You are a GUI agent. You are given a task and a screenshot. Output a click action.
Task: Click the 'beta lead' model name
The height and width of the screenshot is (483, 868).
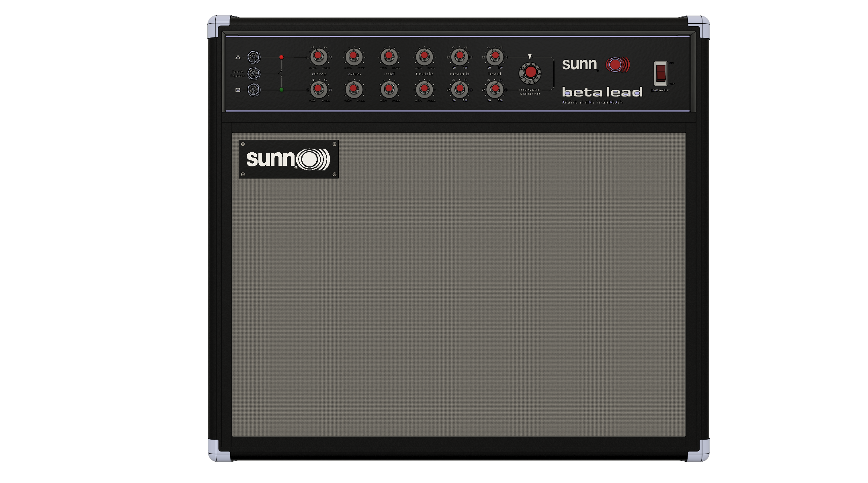(x=602, y=92)
